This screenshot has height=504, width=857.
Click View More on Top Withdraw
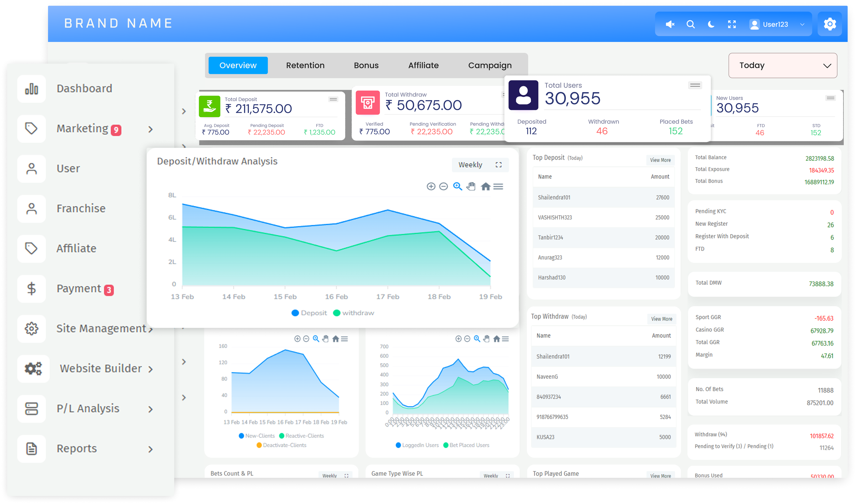point(662,319)
